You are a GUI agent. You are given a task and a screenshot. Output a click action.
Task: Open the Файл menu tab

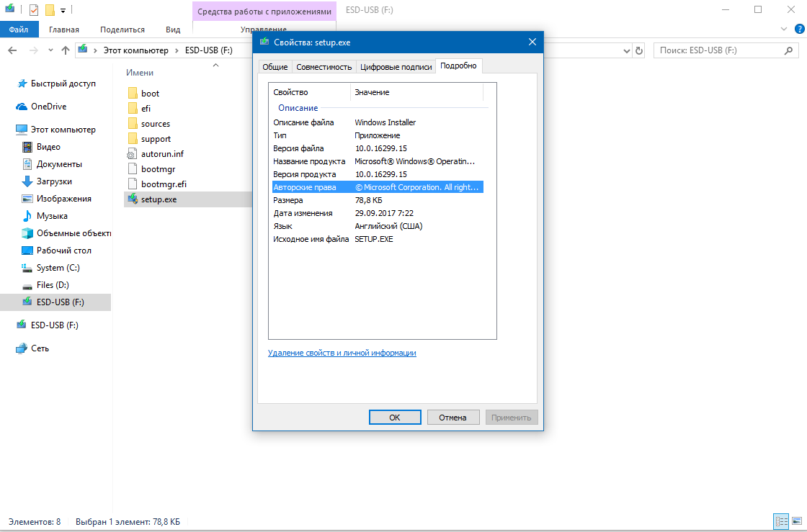19,30
